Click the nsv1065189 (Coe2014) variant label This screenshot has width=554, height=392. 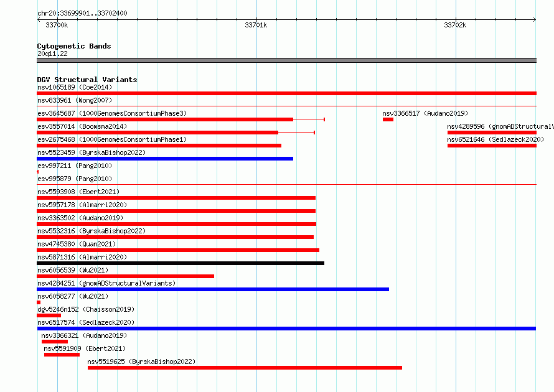(x=75, y=87)
